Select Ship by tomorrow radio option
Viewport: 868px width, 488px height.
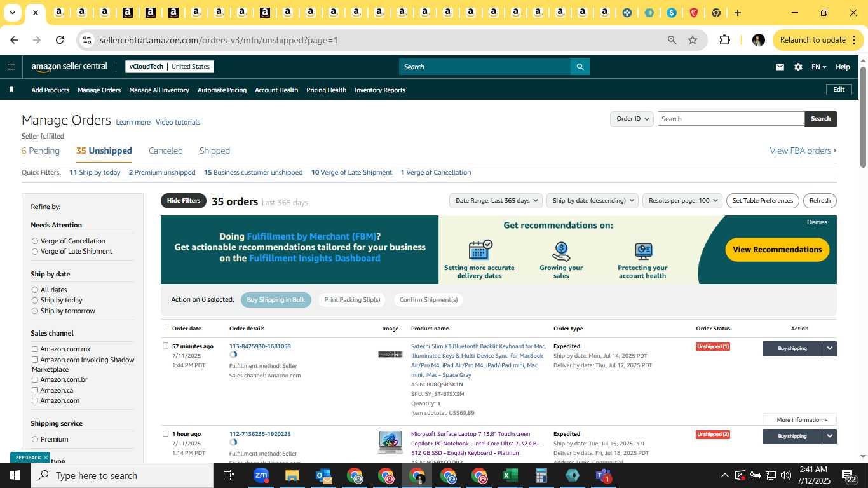pos(35,311)
